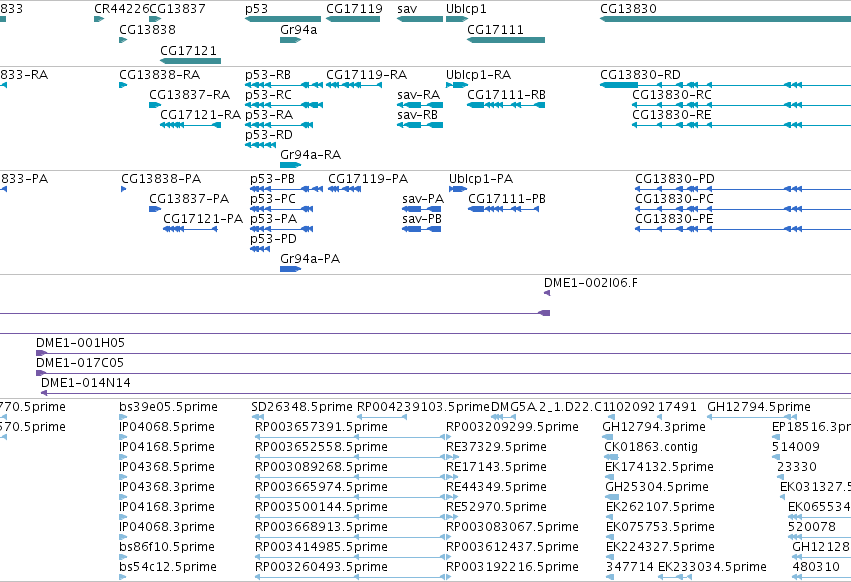This screenshot has height=582, width=851.
Task: Select the p53-PA protein label
Action: tap(274, 219)
